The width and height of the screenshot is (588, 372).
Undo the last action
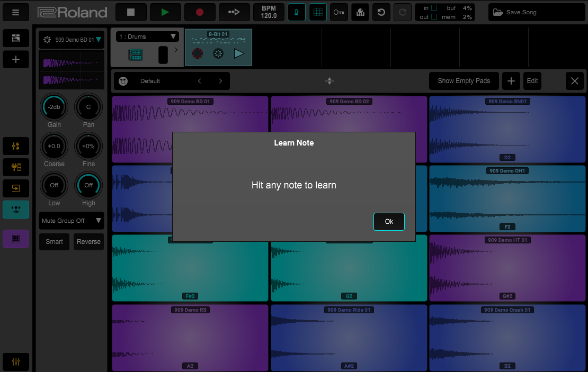tap(381, 12)
